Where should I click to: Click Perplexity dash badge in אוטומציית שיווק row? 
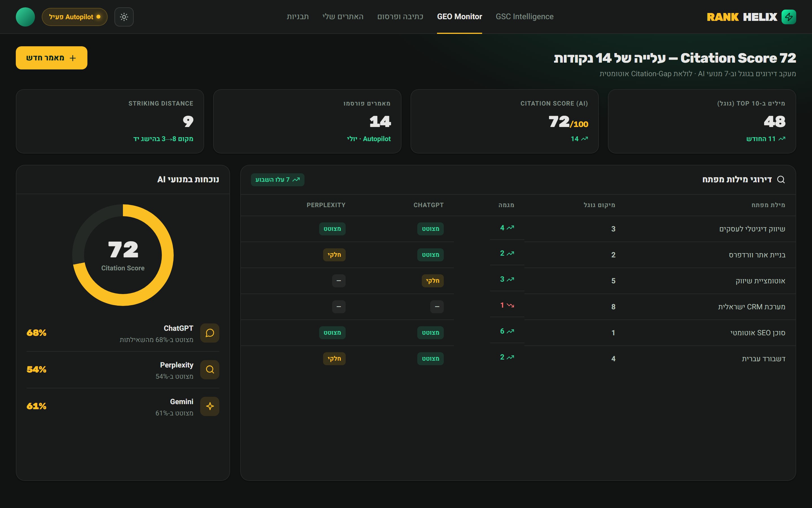[339, 281]
